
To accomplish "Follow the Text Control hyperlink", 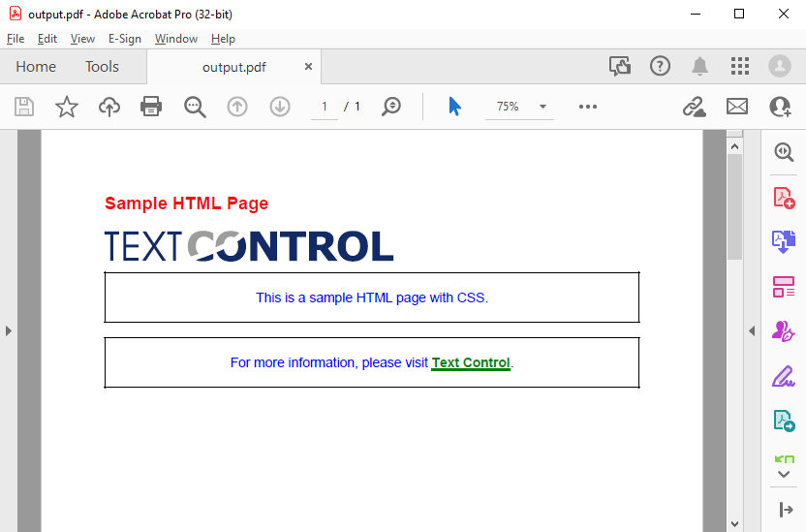I will click(471, 362).
